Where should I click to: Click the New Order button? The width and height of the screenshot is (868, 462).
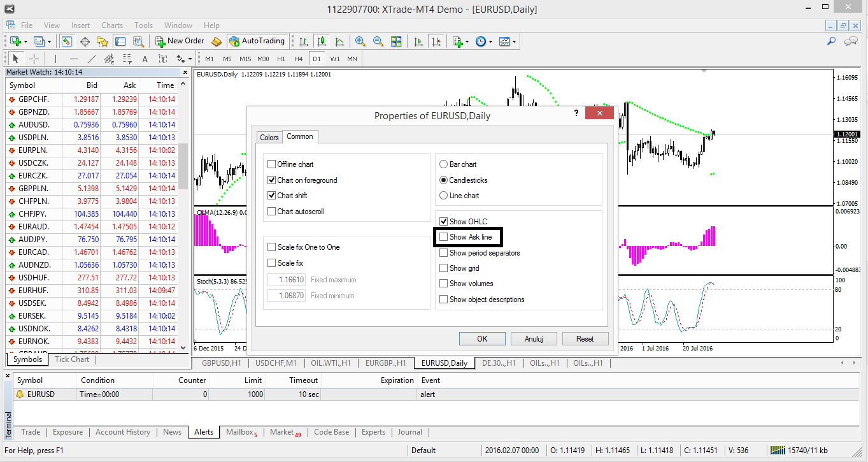tap(180, 41)
